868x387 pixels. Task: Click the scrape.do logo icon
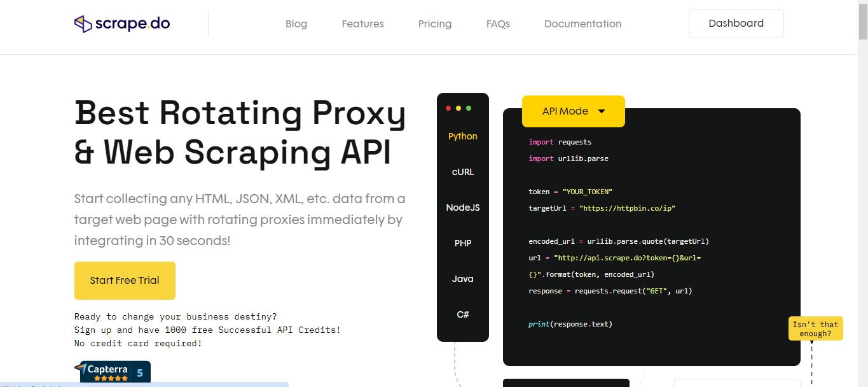(82, 23)
